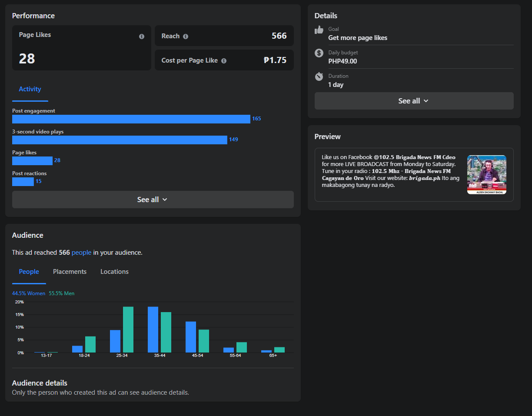Viewport: 532px width, 416px height.
Task: Click the dollar Daily budget icon
Action: click(319, 53)
